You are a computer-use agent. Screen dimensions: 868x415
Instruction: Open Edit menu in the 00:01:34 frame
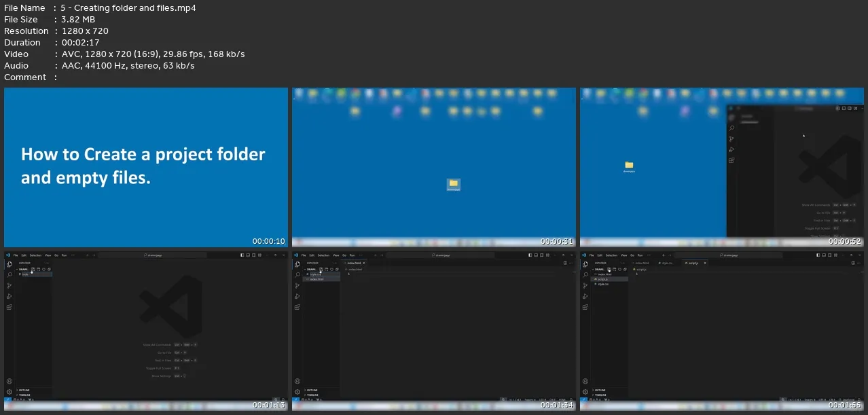pos(312,255)
